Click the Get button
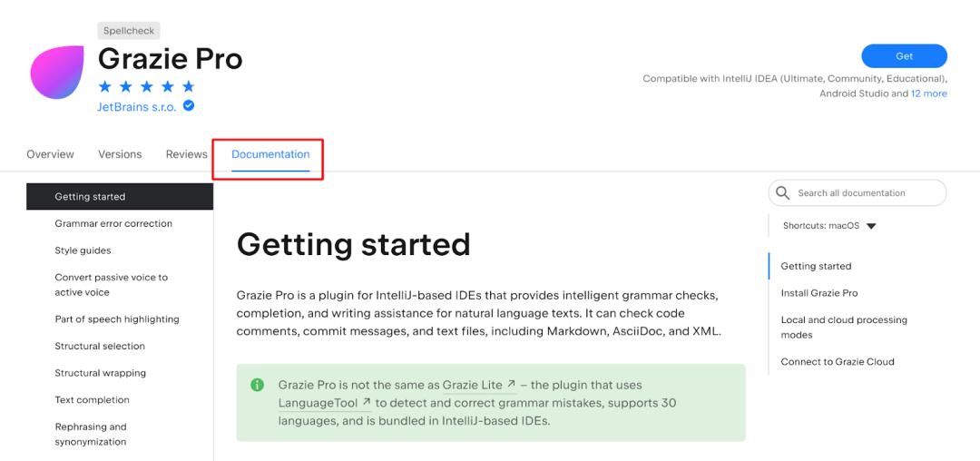Image resolution: width=980 pixels, height=461 pixels. (905, 56)
